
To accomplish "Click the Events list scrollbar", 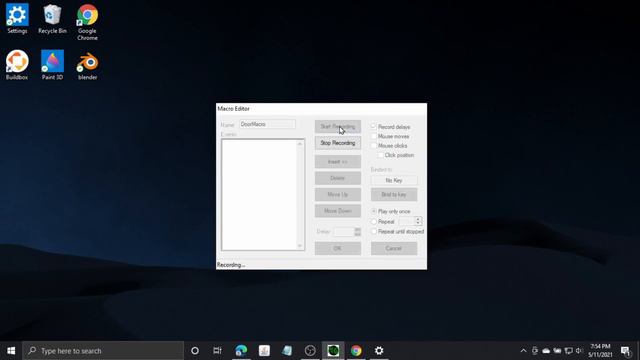I will click(300, 195).
